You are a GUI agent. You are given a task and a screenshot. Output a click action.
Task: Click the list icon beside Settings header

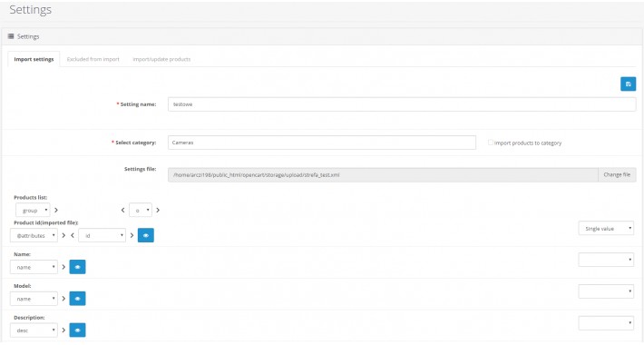[11, 36]
